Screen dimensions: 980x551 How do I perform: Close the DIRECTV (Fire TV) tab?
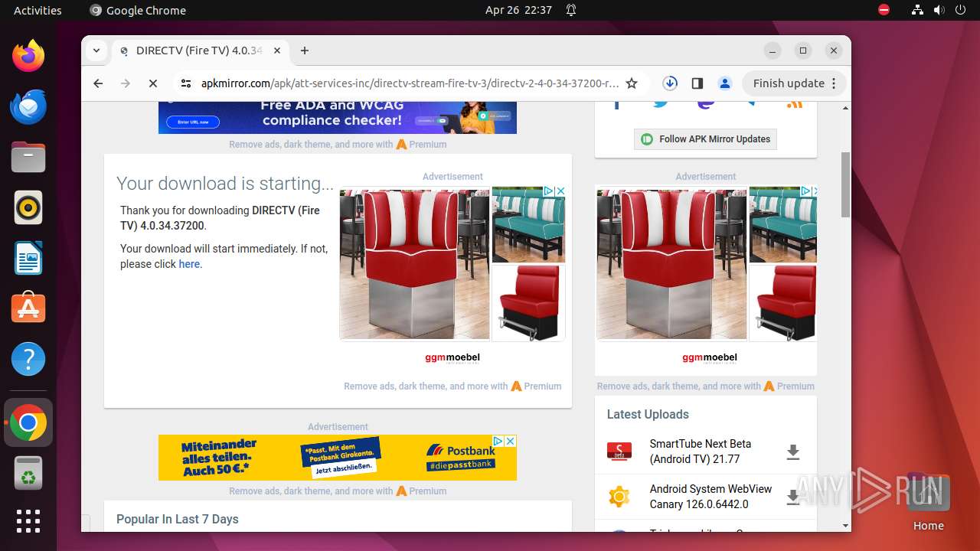click(x=277, y=51)
